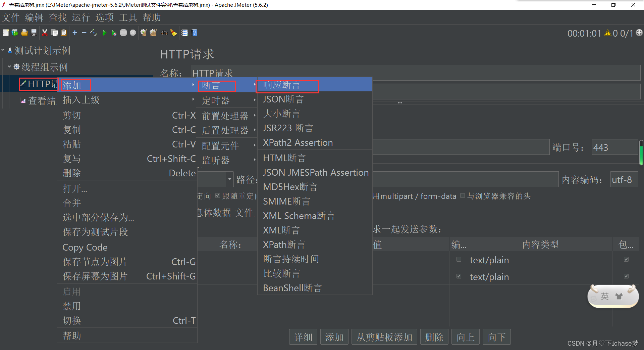
Task: Clear all results with the double broom icon
Action: click(153, 33)
